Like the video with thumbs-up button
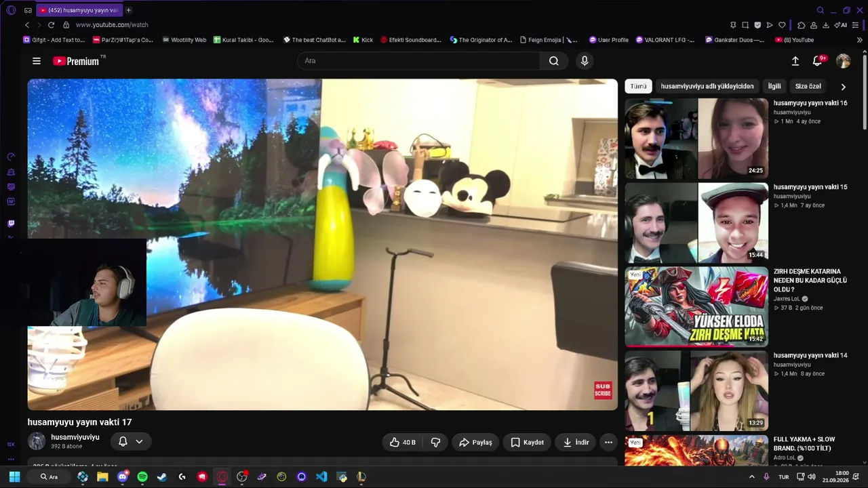Screen dimensions: 868x488 402,443
